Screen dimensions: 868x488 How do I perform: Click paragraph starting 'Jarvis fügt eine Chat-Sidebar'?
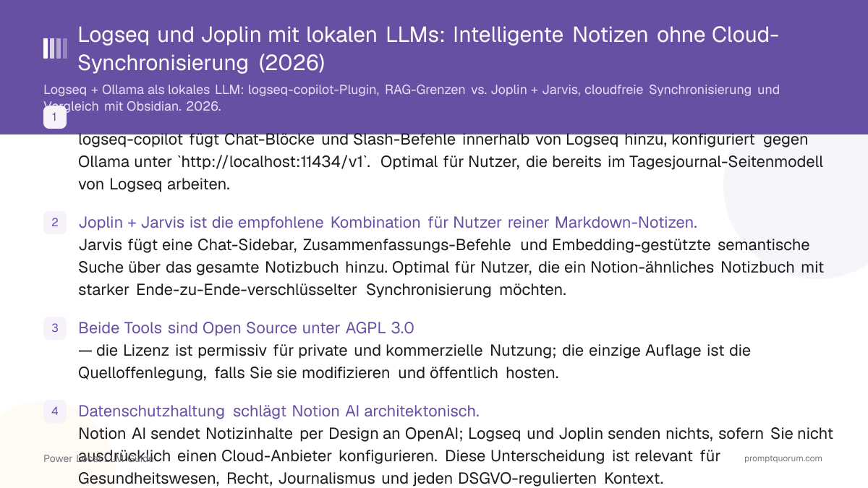(x=451, y=267)
